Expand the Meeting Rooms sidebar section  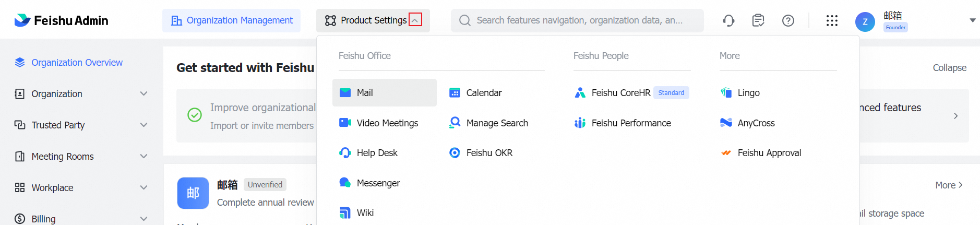(144, 156)
